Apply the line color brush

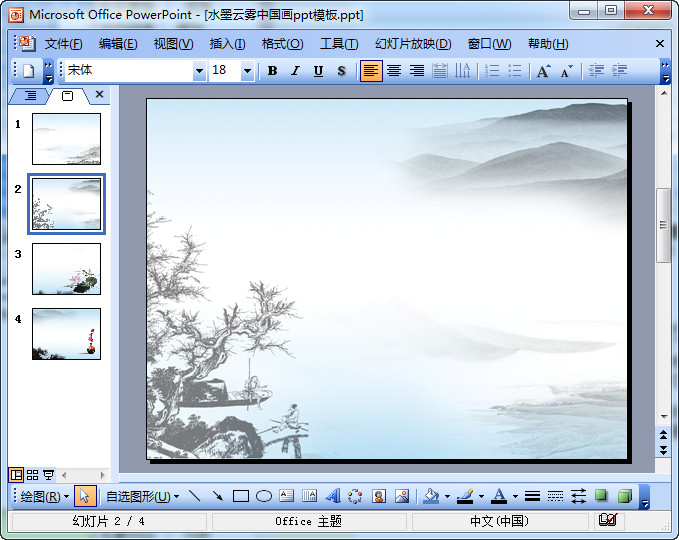pos(465,496)
